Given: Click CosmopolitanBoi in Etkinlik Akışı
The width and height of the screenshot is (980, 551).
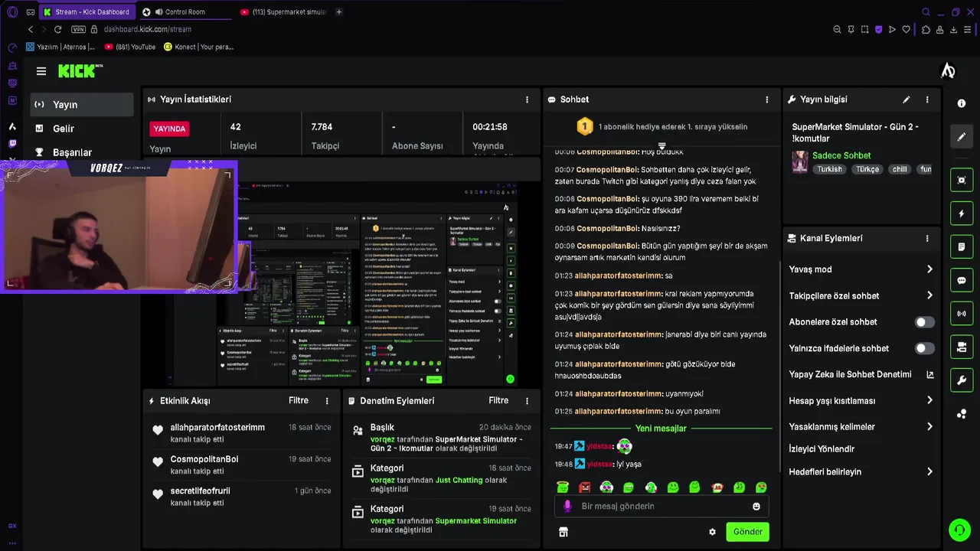Looking at the screenshot, I should coord(204,459).
